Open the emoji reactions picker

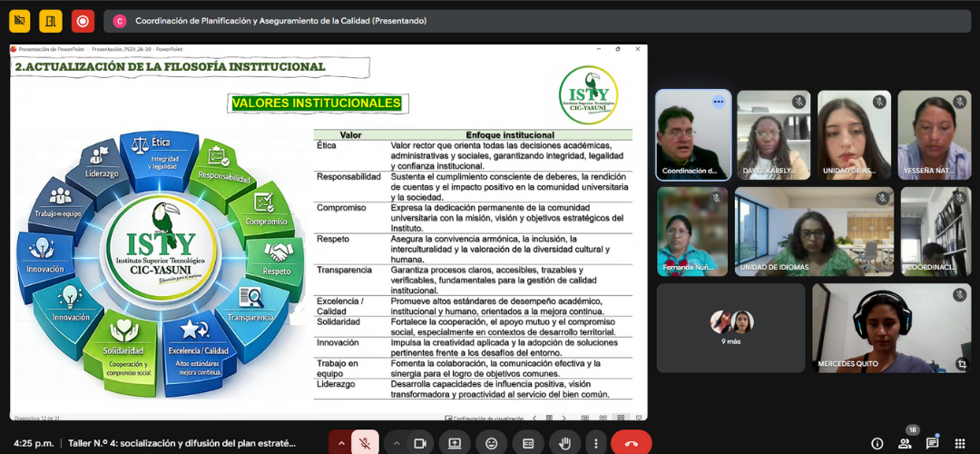tap(492, 443)
